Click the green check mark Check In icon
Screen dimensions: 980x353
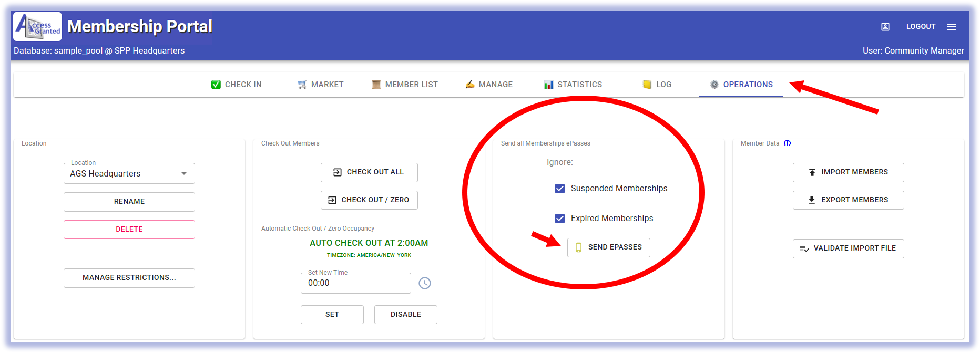click(x=216, y=85)
